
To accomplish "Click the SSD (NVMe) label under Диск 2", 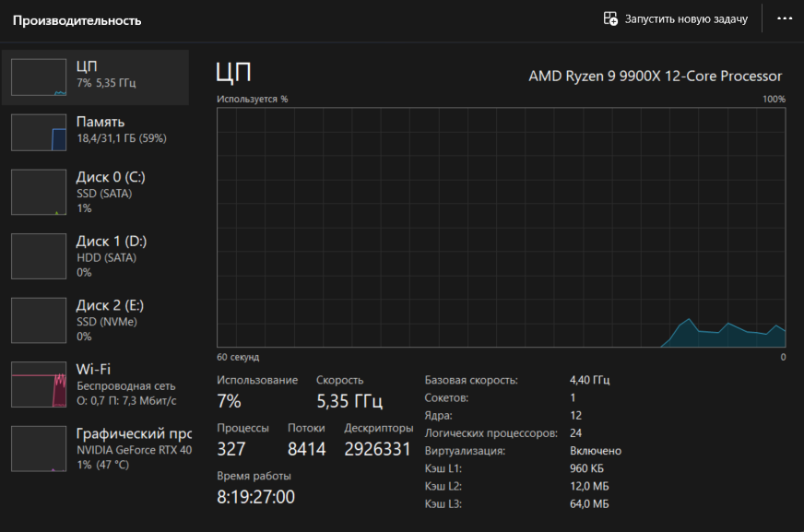I will pos(107,322).
